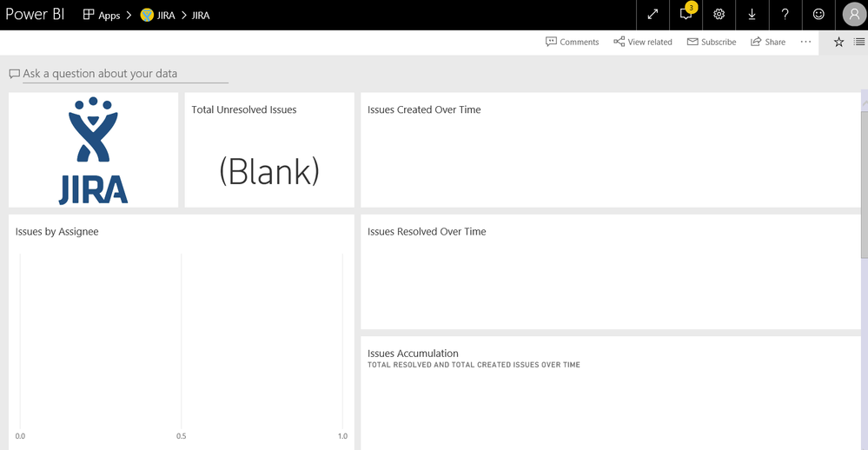
Task: Subscribe to this dashboard
Action: pyautogui.click(x=712, y=42)
